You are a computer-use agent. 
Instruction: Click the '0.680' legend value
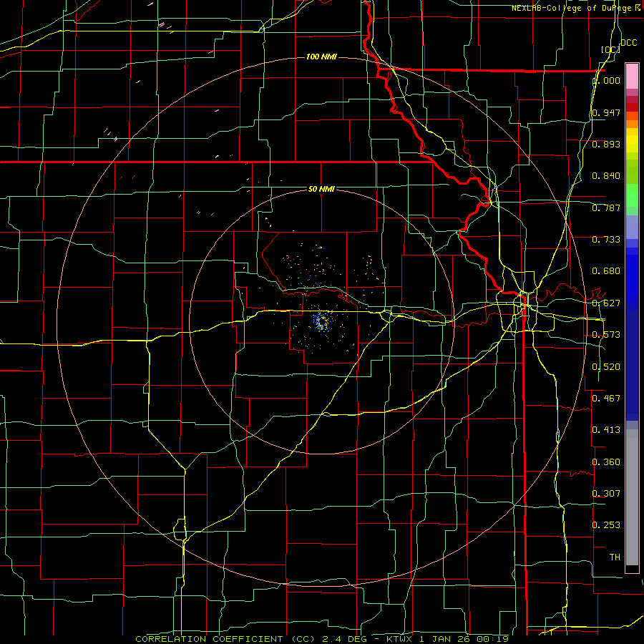click(606, 271)
